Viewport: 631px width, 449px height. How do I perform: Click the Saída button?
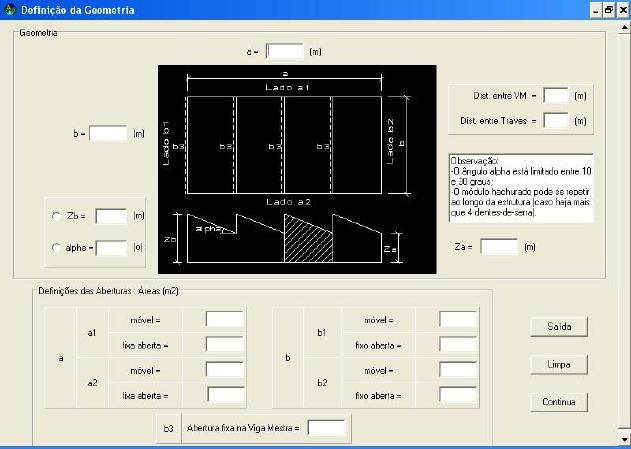(x=559, y=327)
